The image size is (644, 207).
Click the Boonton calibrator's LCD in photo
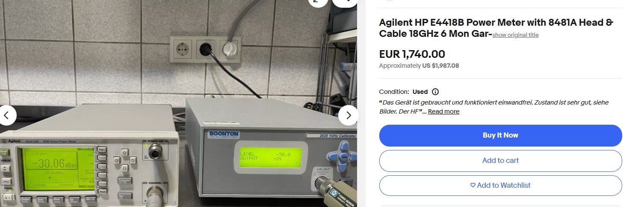[267, 157]
